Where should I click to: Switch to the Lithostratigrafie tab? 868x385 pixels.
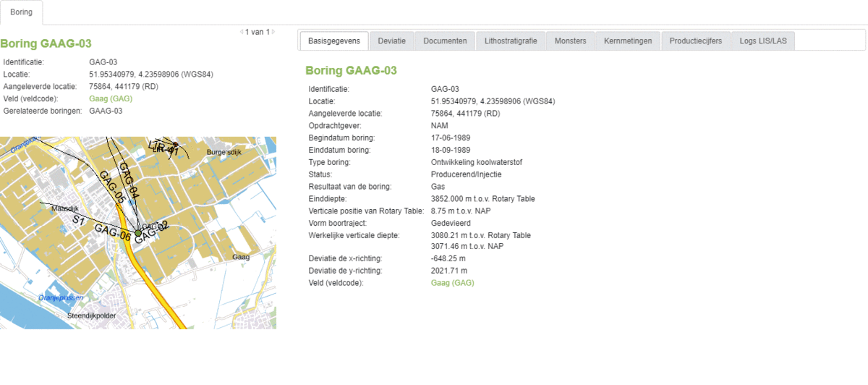tap(511, 41)
